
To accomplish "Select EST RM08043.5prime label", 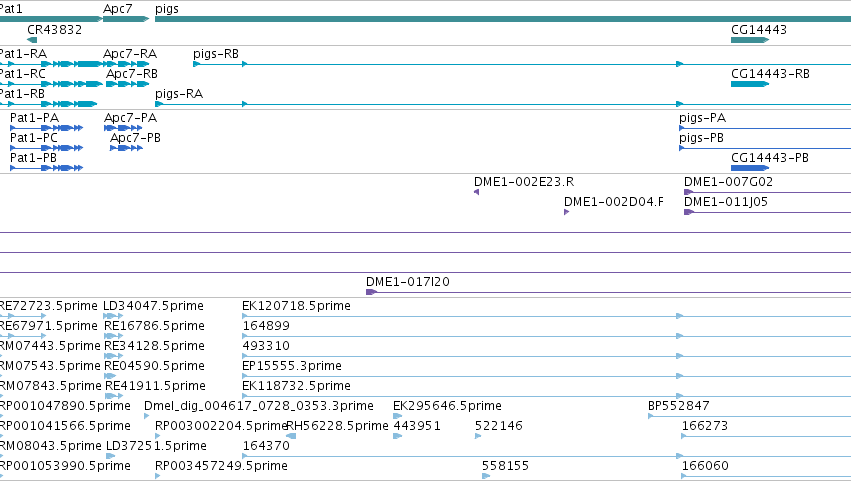I will tap(51, 446).
